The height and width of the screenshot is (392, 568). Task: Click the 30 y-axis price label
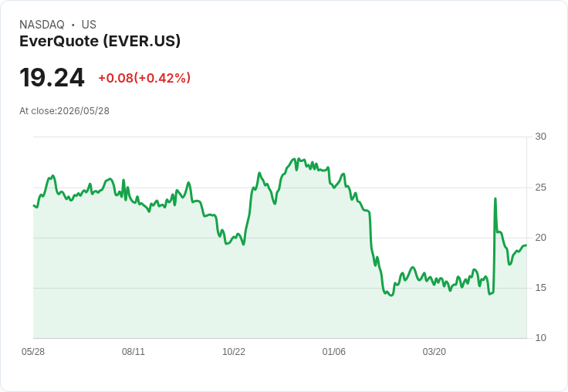pos(540,137)
